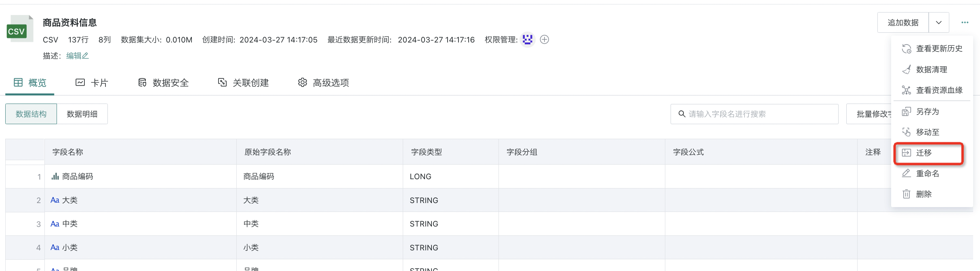Select the 数据结构 view toggle

[x=31, y=114]
